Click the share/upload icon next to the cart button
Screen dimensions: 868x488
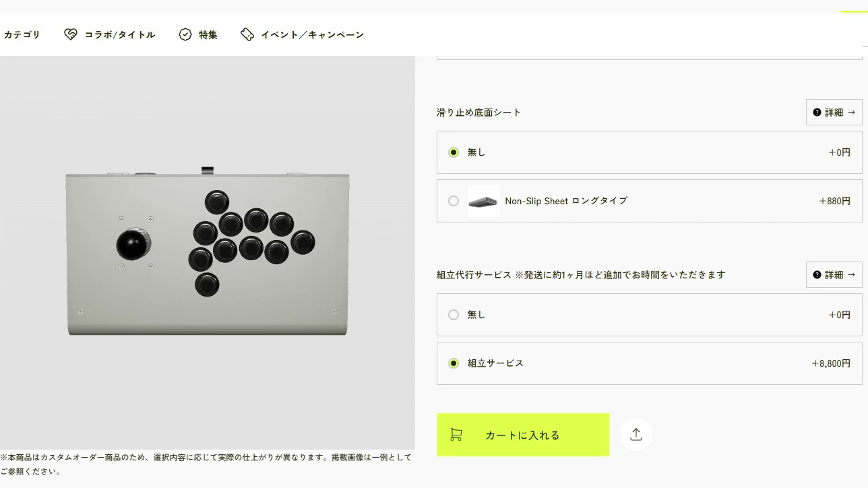(x=635, y=435)
